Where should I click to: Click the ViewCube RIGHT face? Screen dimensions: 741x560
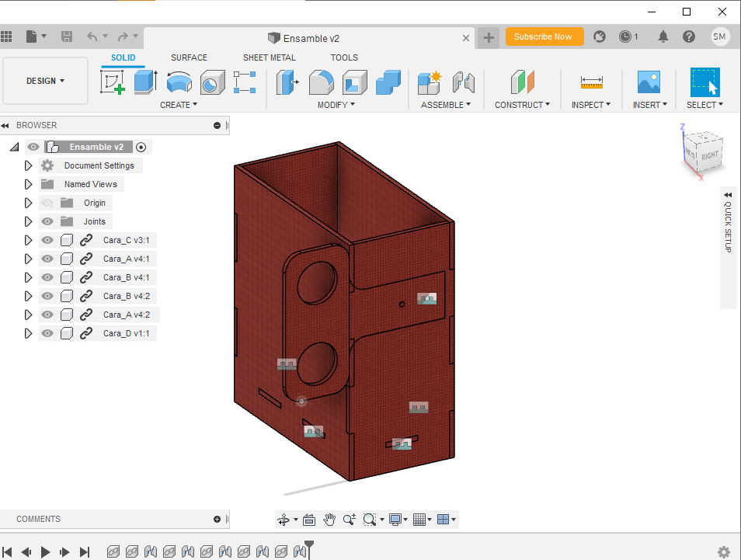709,156
